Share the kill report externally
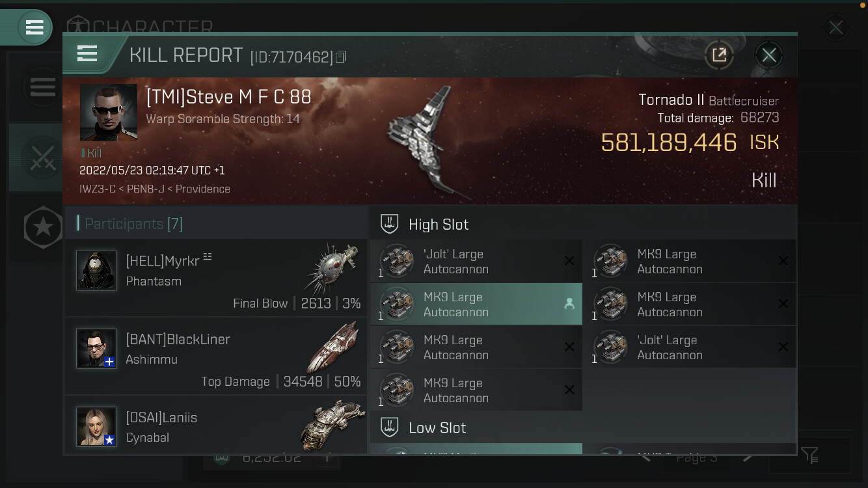Screen dimensions: 868x488 click(x=719, y=55)
